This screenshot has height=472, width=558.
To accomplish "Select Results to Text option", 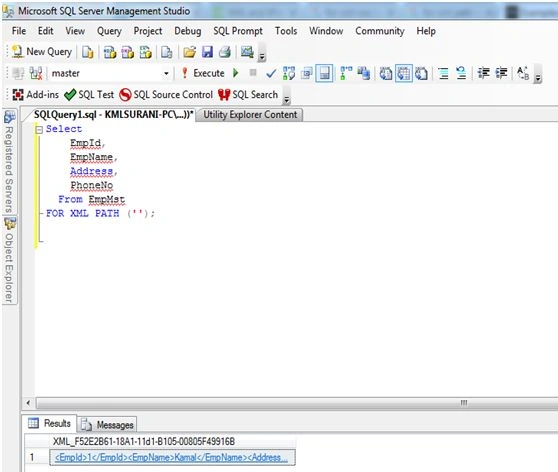I will coord(385,74).
